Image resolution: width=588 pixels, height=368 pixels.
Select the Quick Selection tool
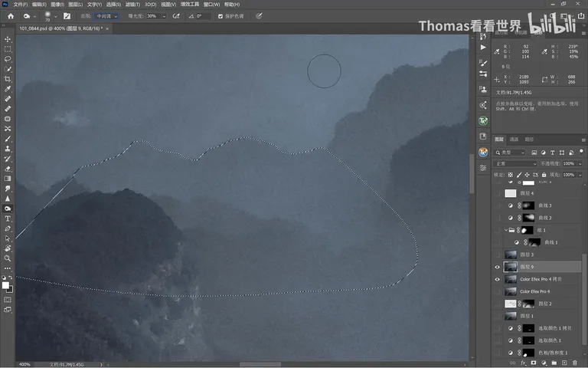point(8,69)
